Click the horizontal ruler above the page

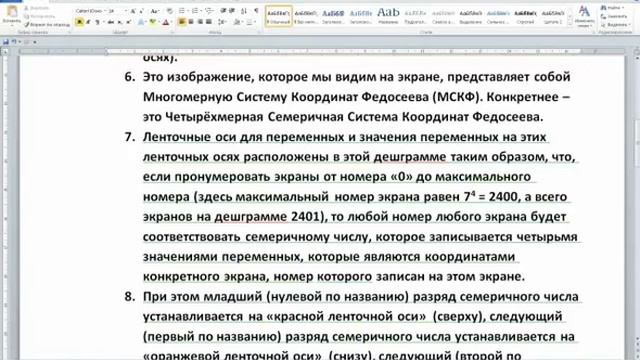[322, 51]
